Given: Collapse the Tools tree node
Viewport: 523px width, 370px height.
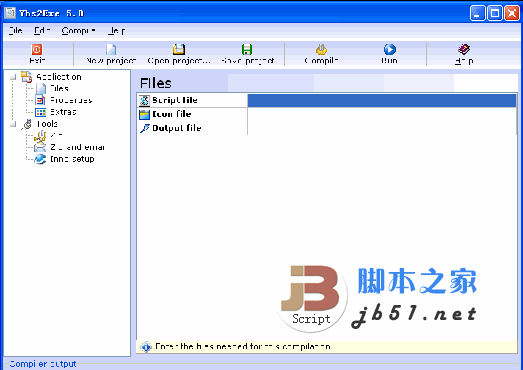Looking at the screenshot, I should coord(13,124).
